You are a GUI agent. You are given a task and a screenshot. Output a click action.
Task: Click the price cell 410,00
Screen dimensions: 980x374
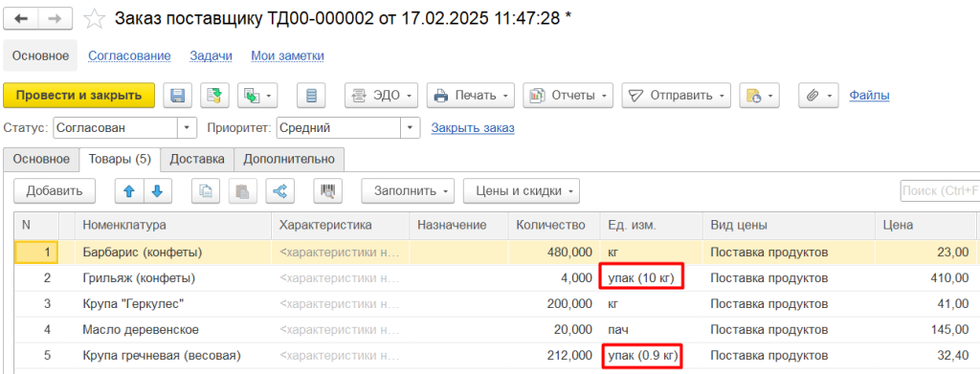point(925,278)
